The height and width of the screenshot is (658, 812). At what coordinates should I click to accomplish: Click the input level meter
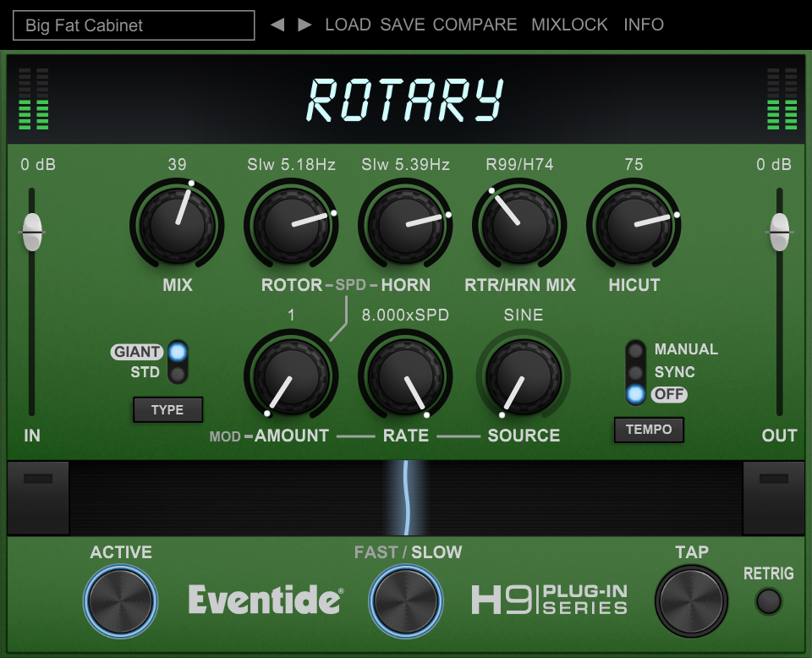(x=34, y=98)
